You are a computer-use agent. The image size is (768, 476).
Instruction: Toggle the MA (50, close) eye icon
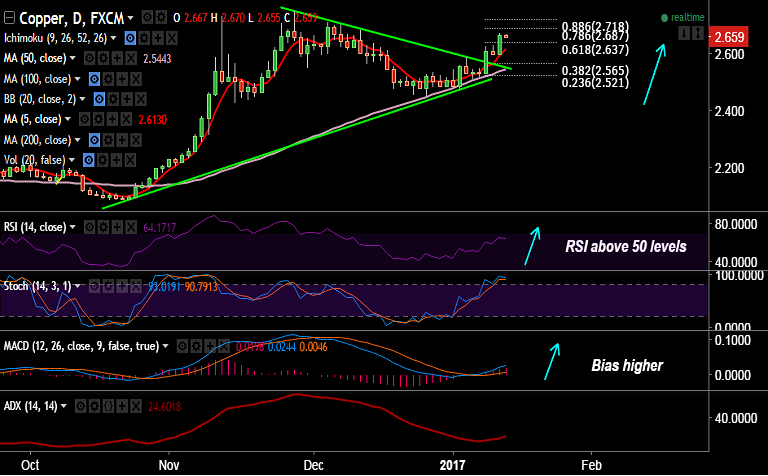coord(89,59)
